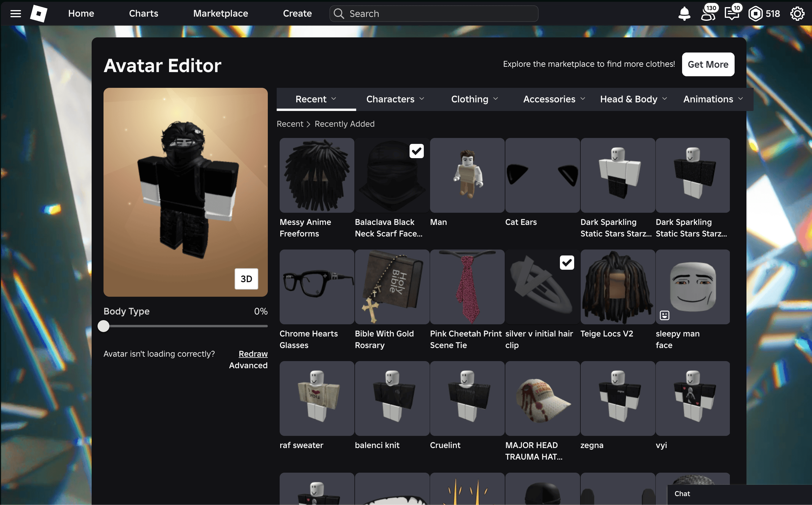Select the Messy Anime Freeforms hair
The height and width of the screenshot is (505, 812).
(317, 175)
